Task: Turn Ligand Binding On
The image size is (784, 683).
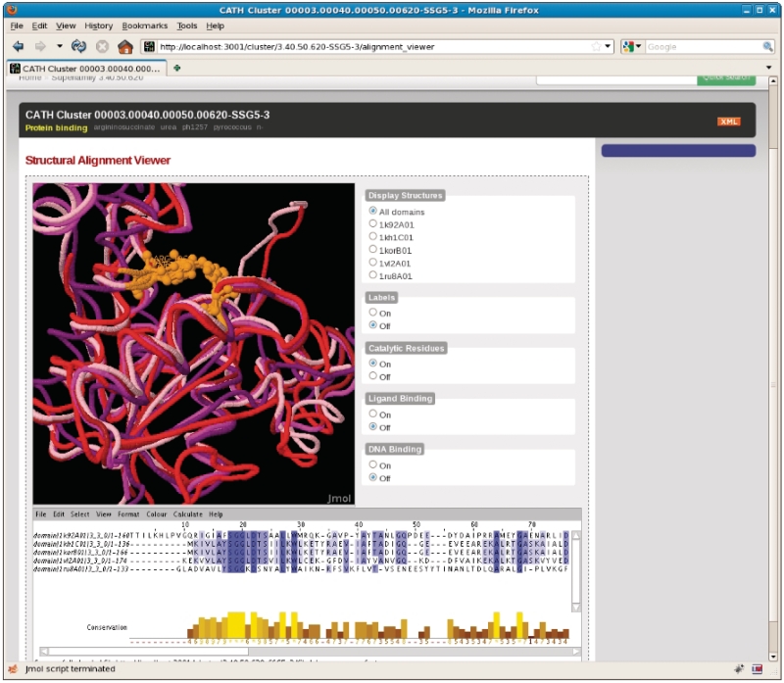Action: (x=373, y=414)
